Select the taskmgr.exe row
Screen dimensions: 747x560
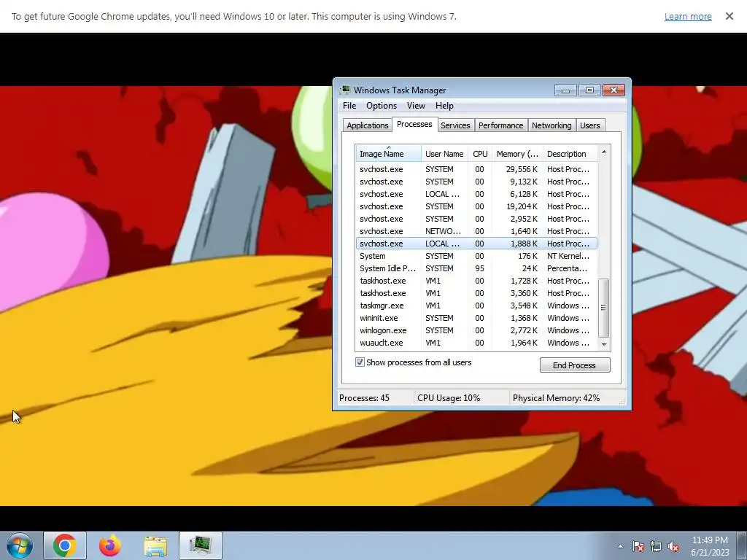(476, 306)
